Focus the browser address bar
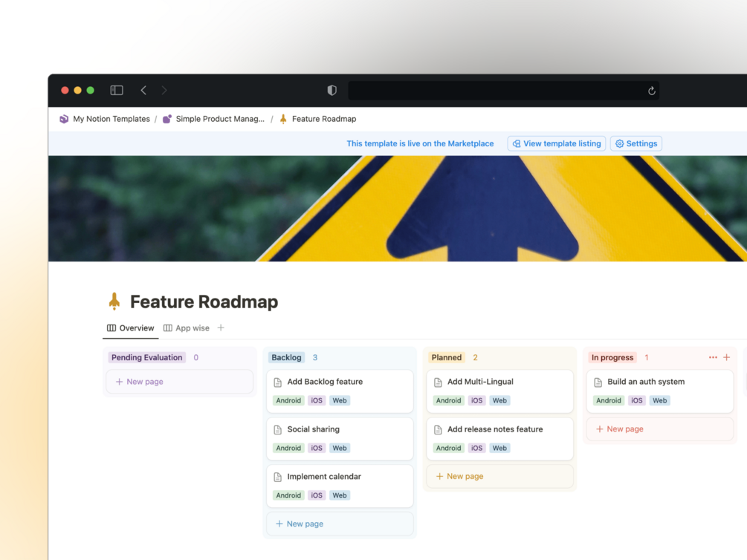The height and width of the screenshot is (560, 747). [x=503, y=91]
